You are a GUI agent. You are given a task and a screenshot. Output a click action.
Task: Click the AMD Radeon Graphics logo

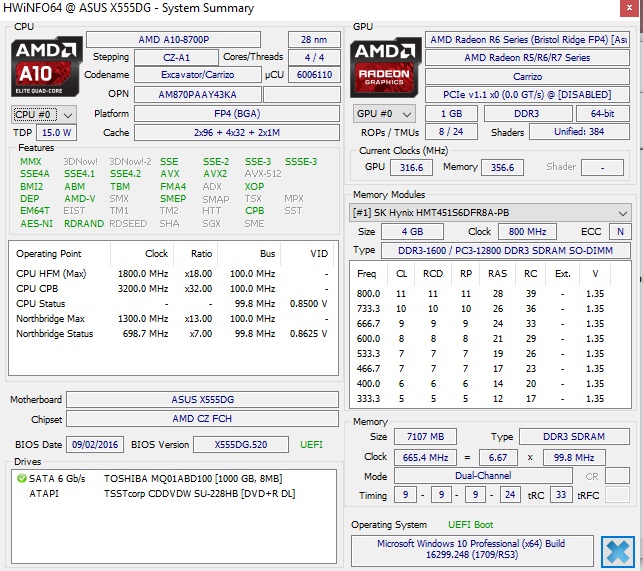(x=385, y=68)
